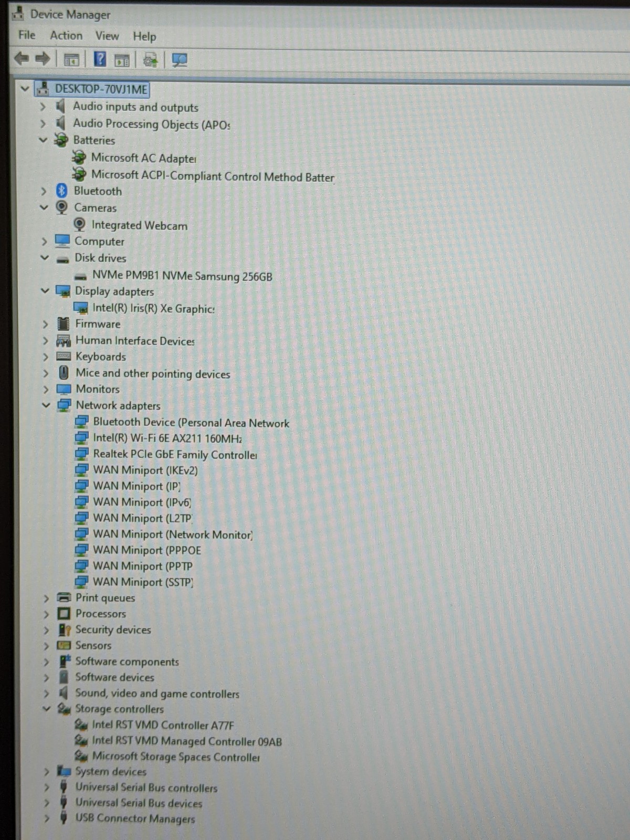Image resolution: width=630 pixels, height=840 pixels.
Task: Select Intel(R) Iris(R) Xe Graphics
Action: (153, 309)
